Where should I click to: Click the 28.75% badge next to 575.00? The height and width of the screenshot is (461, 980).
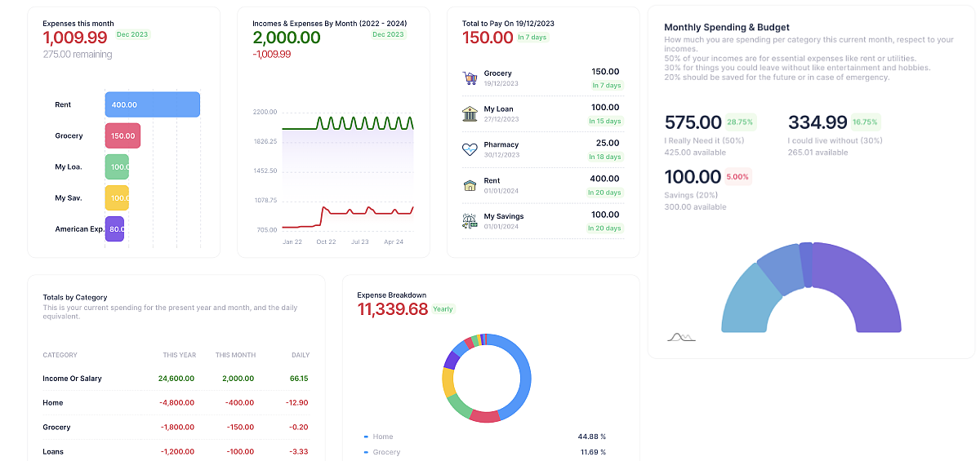(740, 122)
